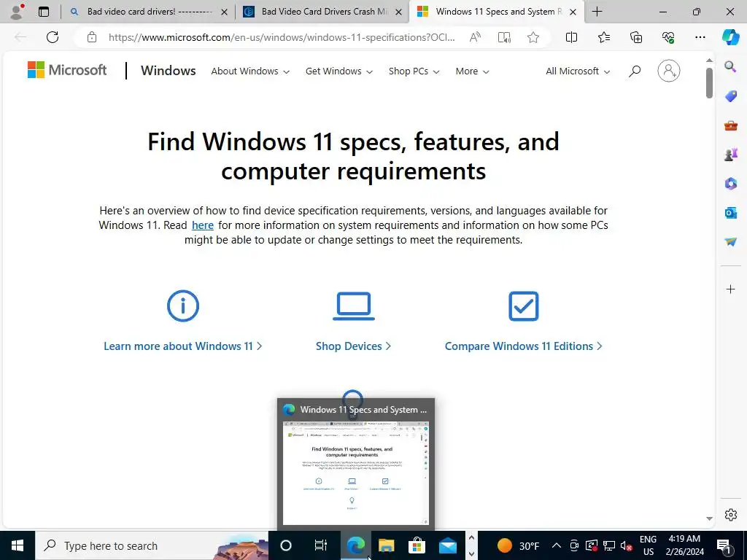Open the notification center icon
The width and height of the screenshot is (747, 560).
[724, 545]
